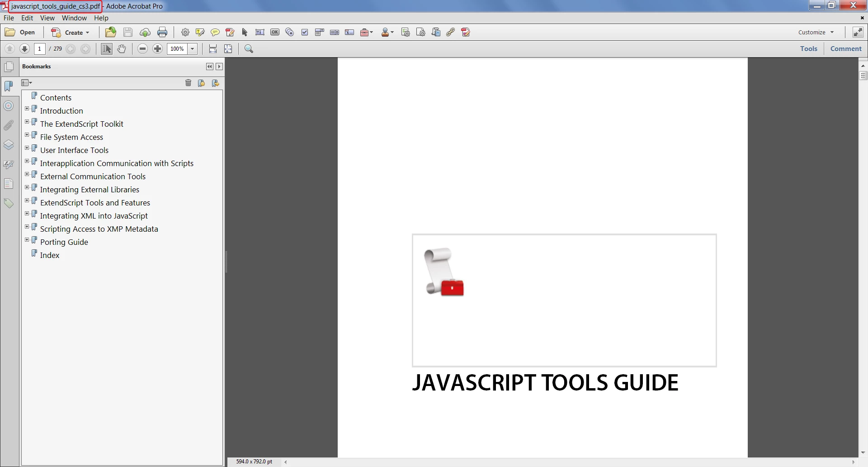Select the OK Button form tool

click(275, 32)
